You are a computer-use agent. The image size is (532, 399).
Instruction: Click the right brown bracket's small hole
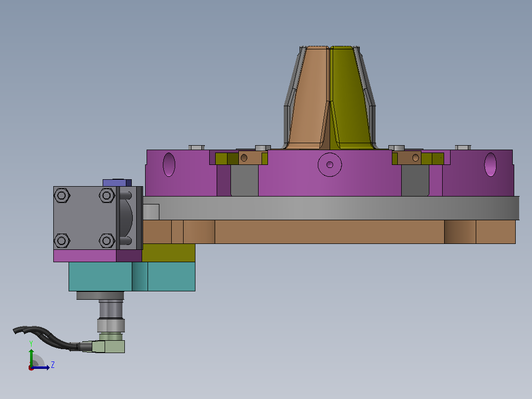click(416, 158)
